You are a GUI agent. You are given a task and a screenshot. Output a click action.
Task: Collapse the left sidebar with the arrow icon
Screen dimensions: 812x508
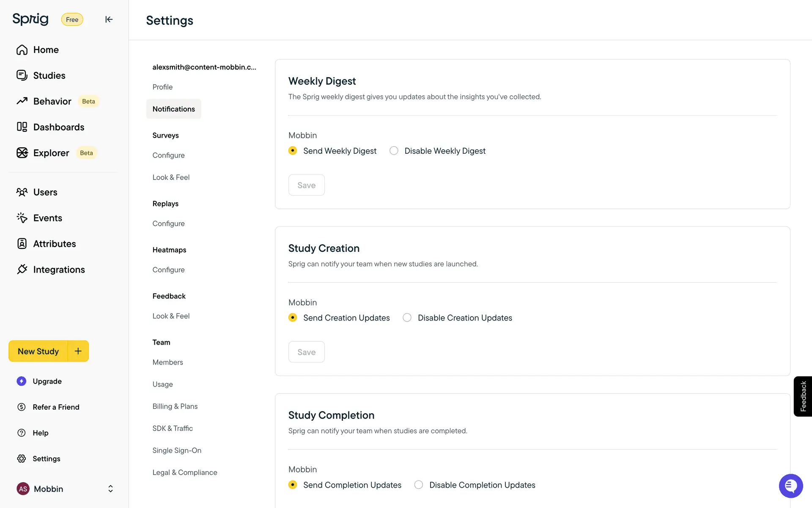tap(109, 19)
